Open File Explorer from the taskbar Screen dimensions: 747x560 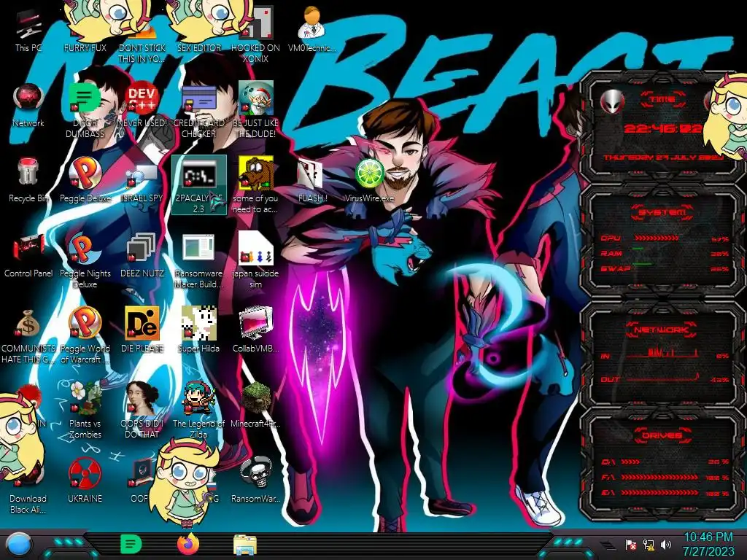pyautogui.click(x=245, y=545)
